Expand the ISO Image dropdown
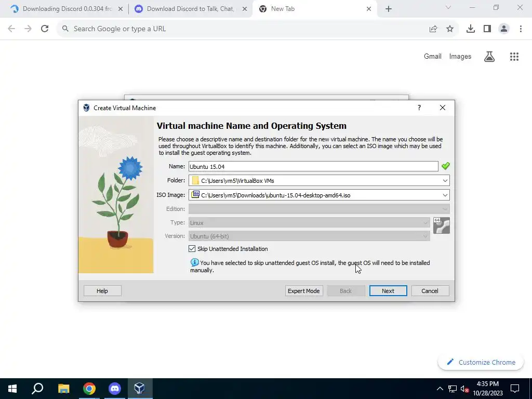Image resolution: width=532 pixels, height=399 pixels. [x=445, y=195]
